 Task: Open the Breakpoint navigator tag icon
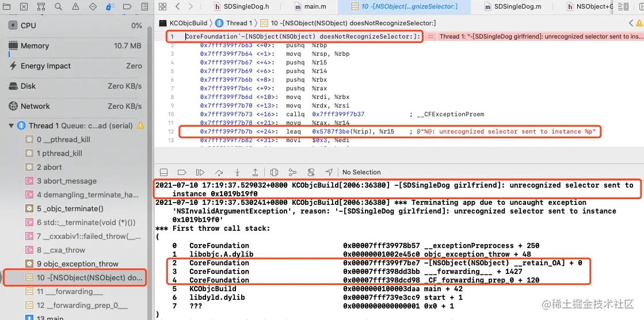pyautogui.click(x=127, y=6)
